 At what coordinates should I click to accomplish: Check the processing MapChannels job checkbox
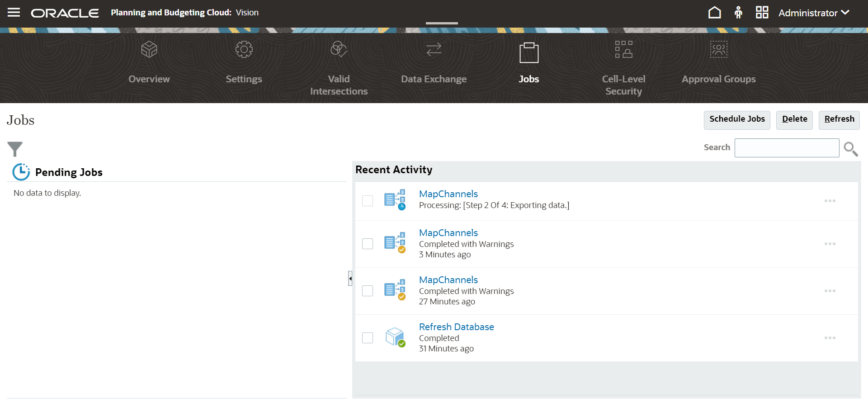click(368, 200)
